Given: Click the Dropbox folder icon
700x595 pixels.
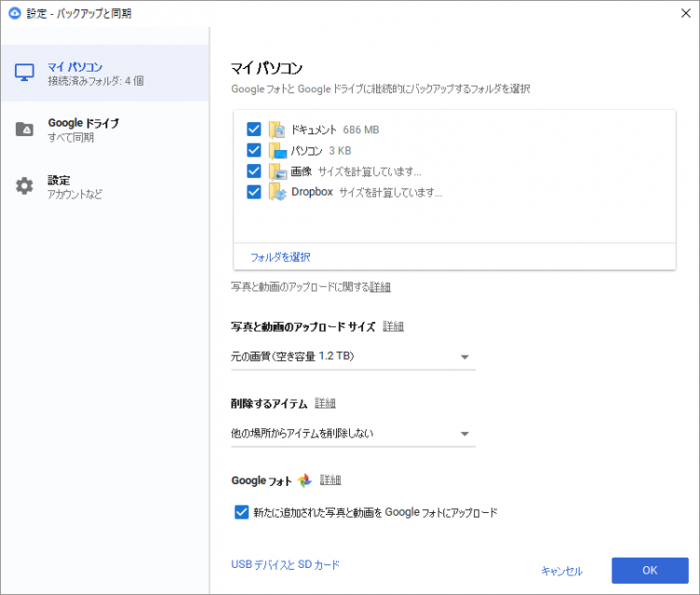Looking at the screenshot, I should (x=277, y=192).
